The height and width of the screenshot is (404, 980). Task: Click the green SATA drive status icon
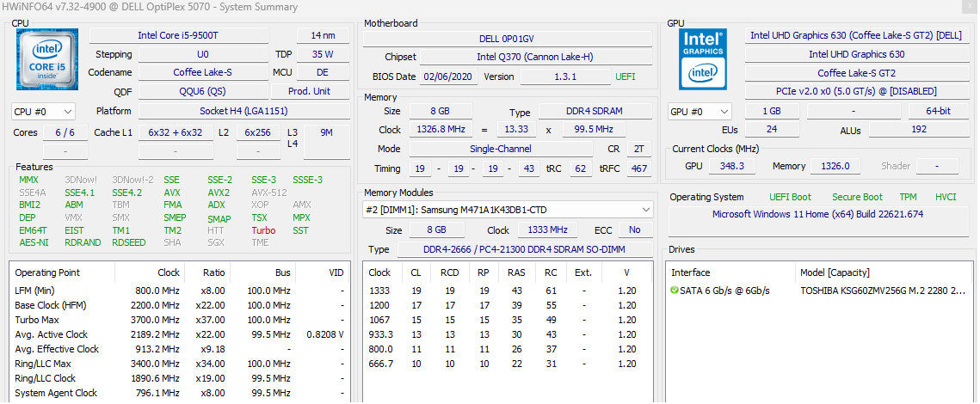click(674, 291)
